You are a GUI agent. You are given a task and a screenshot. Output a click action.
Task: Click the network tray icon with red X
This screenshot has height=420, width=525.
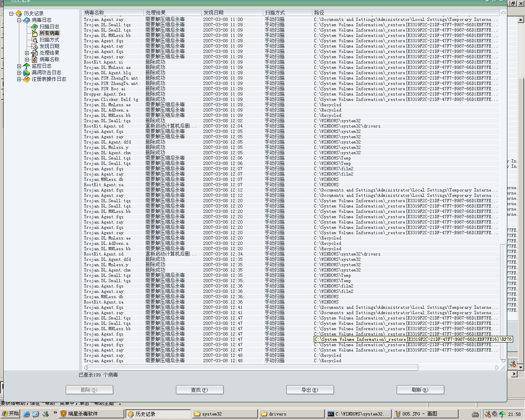(488, 414)
